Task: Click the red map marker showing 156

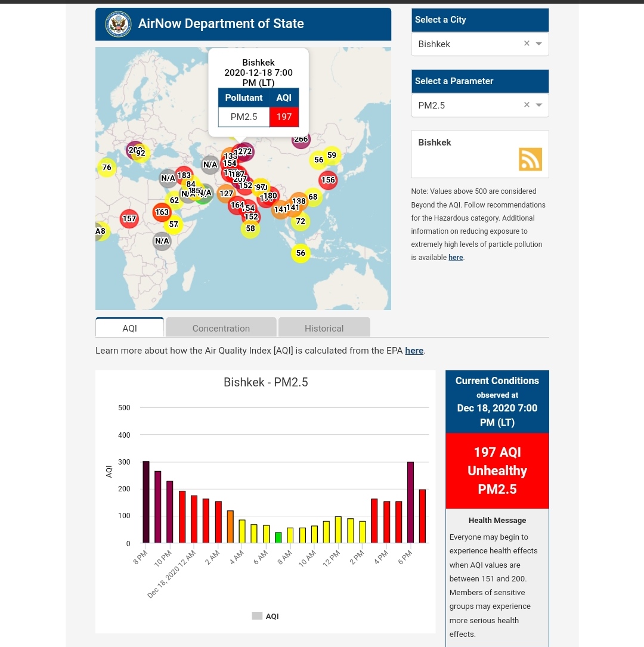Action: [328, 180]
